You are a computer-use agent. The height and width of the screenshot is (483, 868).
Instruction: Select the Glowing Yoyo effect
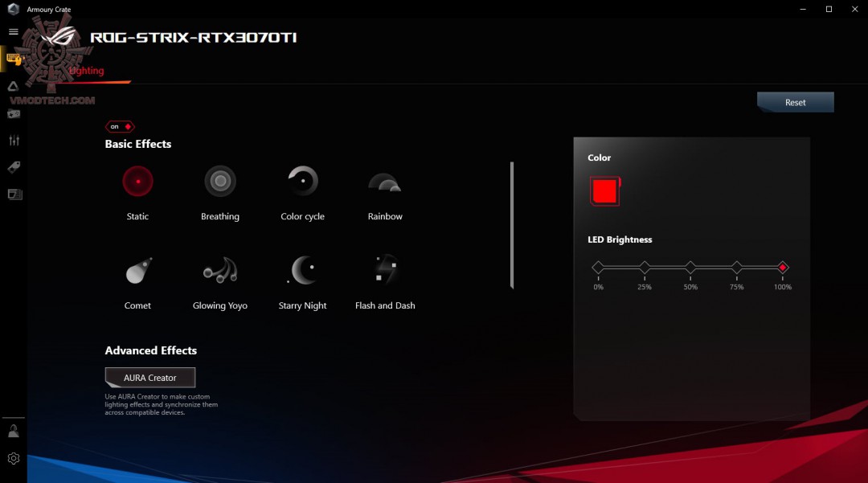pyautogui.click(x=219, y=271)
